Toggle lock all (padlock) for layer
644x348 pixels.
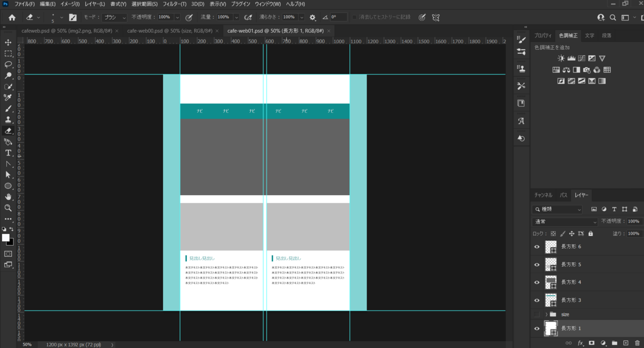pos(590,234)
